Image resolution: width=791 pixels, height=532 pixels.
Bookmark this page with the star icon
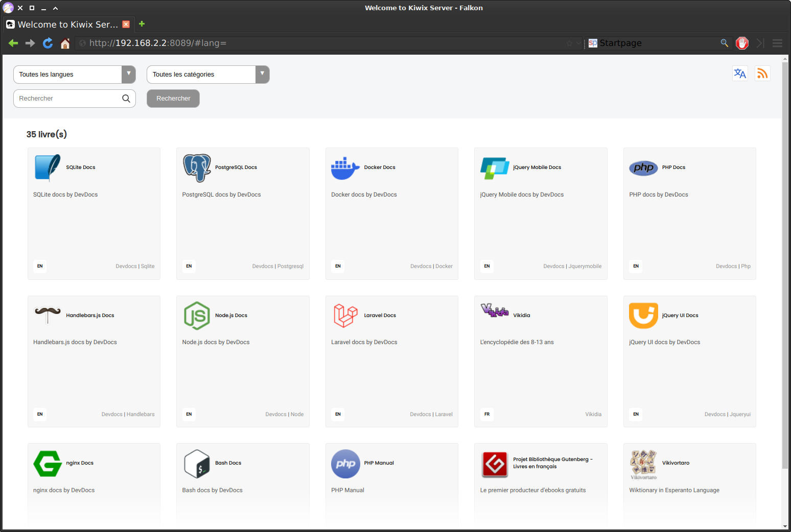[x=569, y=43]
